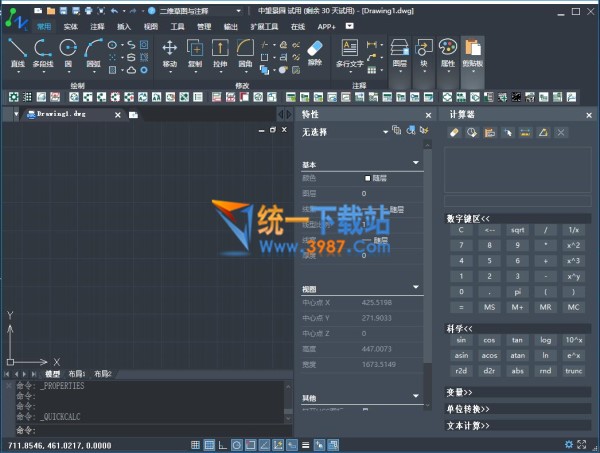600x453 pixels.
Task: Toggle object snap in status bar
Action: pos(250,445)
